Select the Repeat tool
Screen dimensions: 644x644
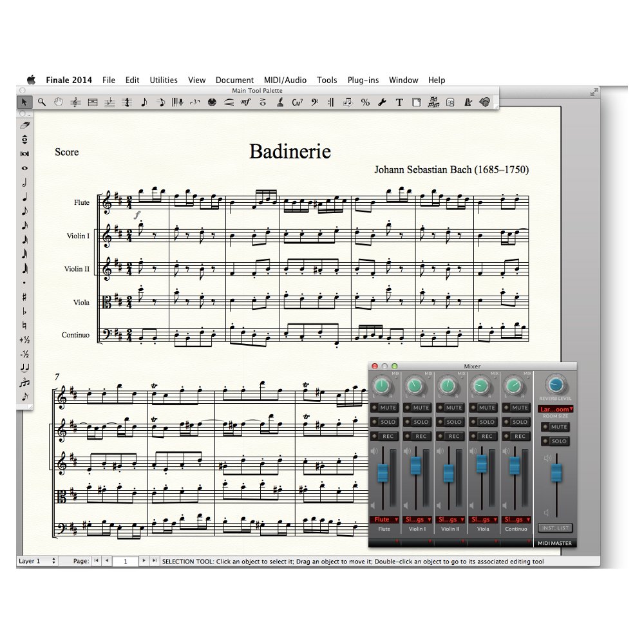[x=331, y=102]
